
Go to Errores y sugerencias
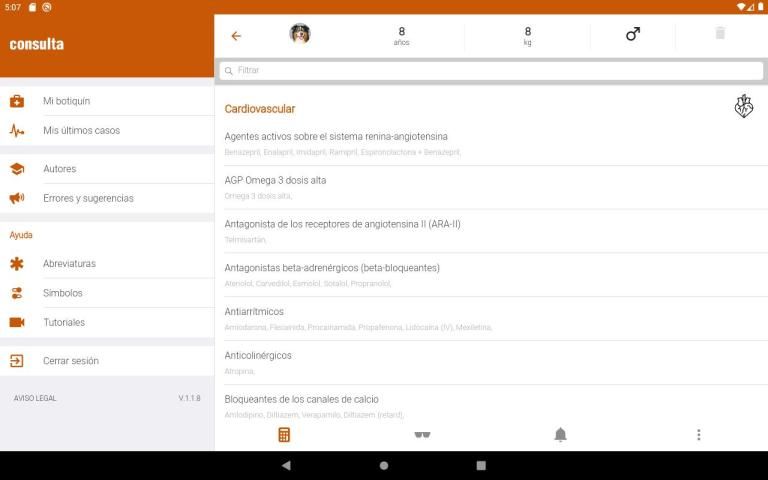(x=88, y=198)
